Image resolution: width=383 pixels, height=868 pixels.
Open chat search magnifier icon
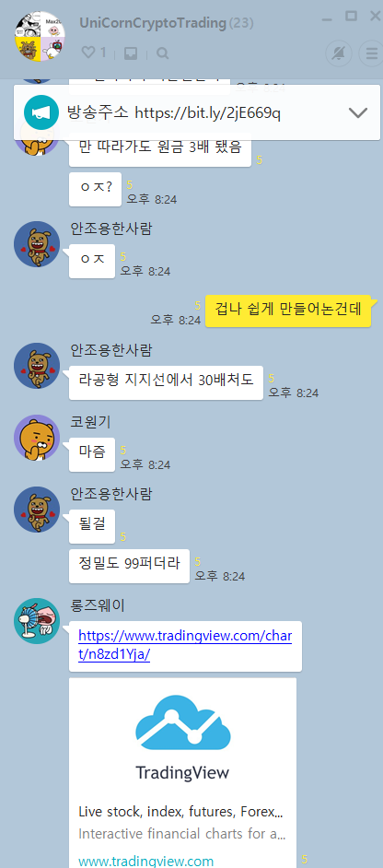[x=162, y=53]
